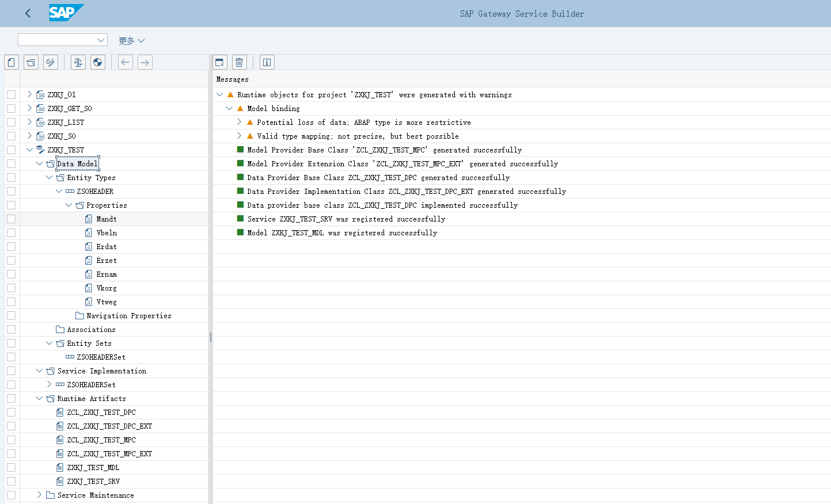This screenshot has height=504, width=831.
Task: Click green status square of Service ZXKJ_TEST_SRV message
Action: click(x=241, y=219)
